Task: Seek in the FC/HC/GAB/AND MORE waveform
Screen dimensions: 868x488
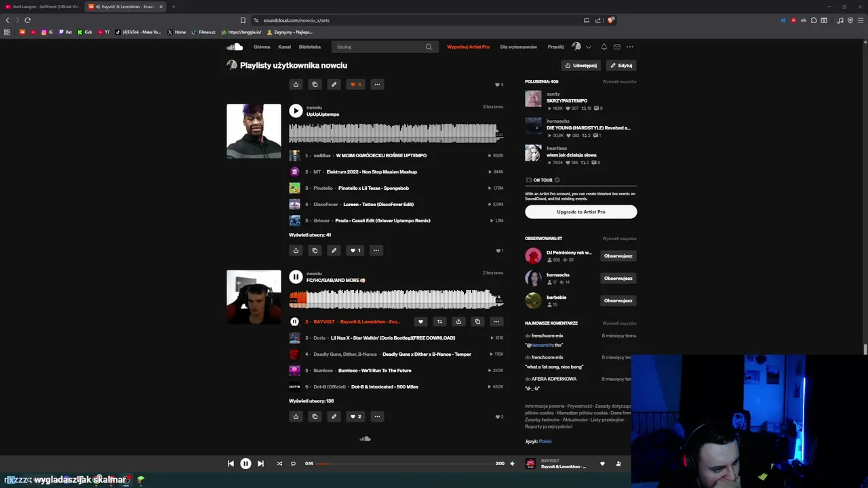Action: coord(396,299)
